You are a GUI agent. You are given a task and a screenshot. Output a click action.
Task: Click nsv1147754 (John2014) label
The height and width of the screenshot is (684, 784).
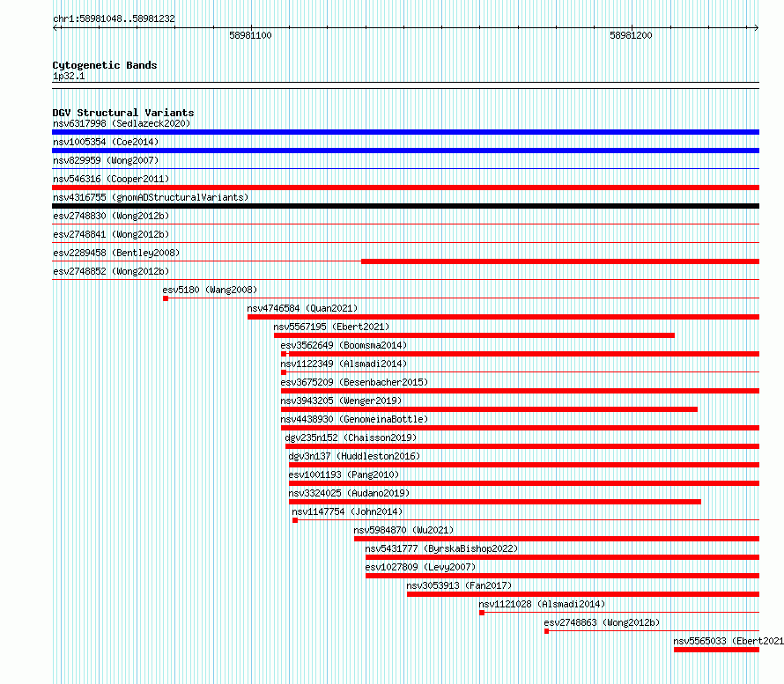tap(347, 511)
